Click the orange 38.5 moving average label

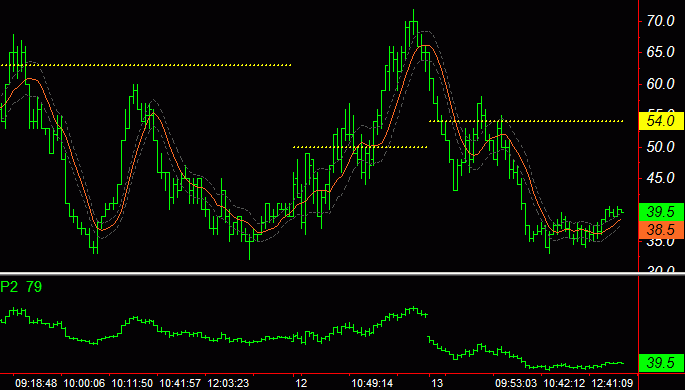661,230
